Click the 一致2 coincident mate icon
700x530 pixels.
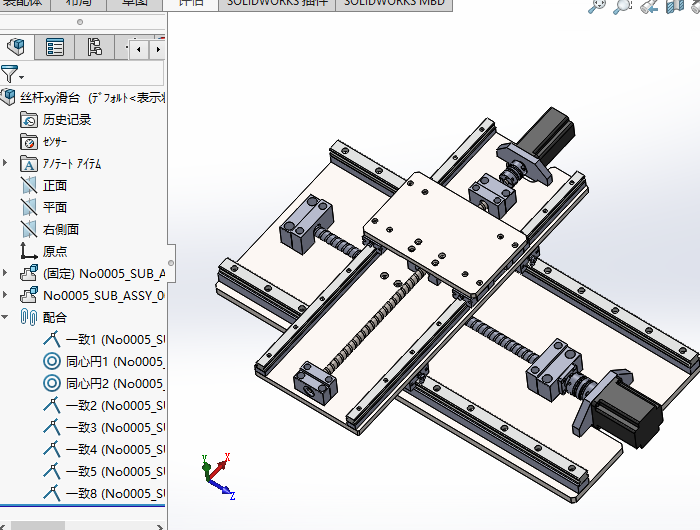coord(52,405)
